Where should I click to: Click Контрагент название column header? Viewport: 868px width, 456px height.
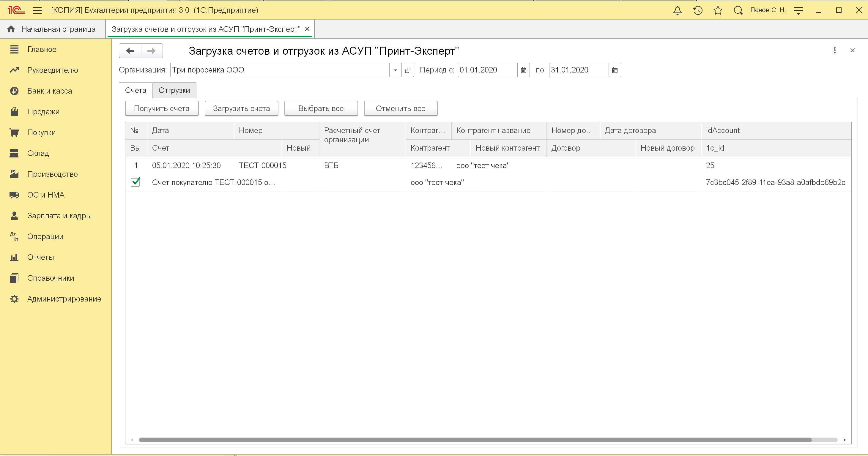click(499, 131)
